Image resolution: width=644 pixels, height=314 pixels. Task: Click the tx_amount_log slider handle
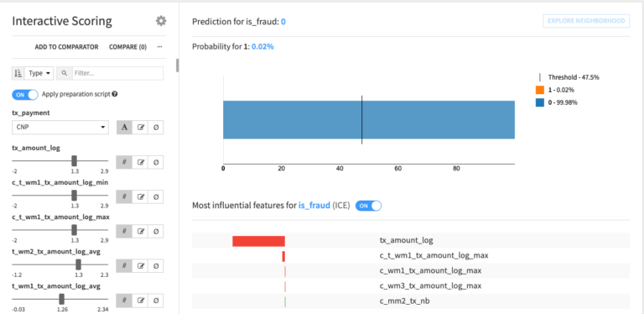tap(75, 160)
